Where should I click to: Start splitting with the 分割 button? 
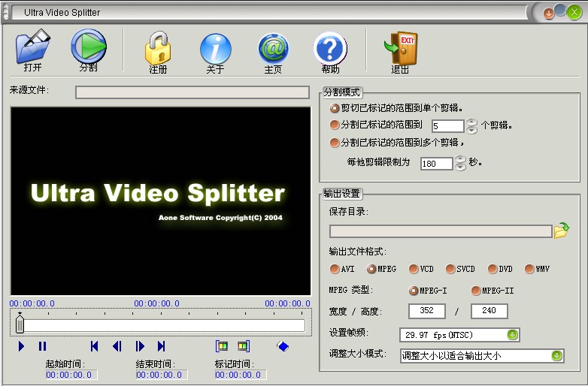pos(89,50)
